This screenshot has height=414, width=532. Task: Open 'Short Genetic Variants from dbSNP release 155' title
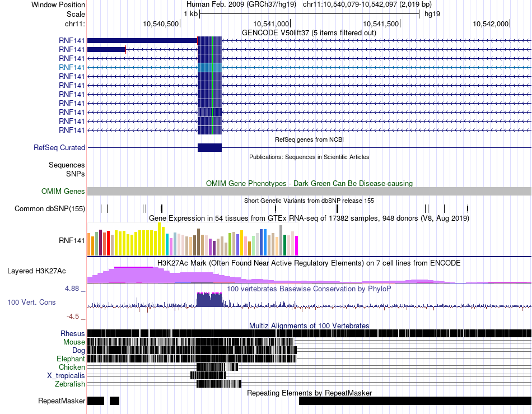309,201
